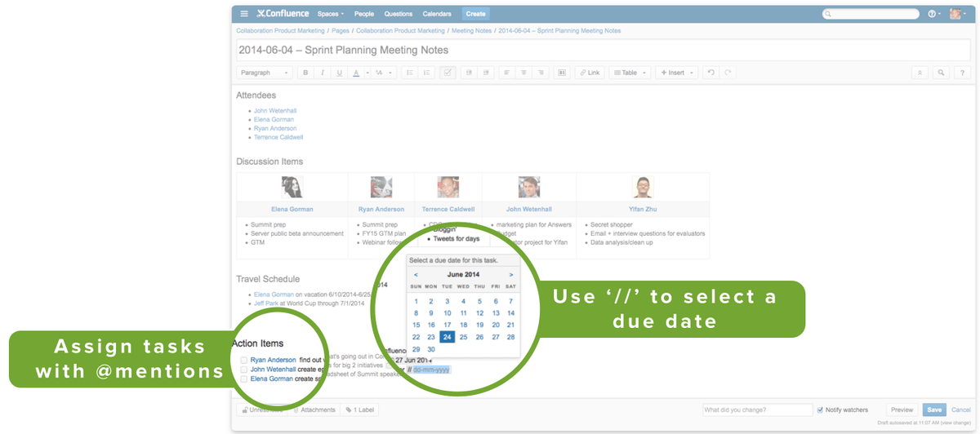The width and height of the screenshot is (980, 434).
Task: Open Meeting Notes breadcrumb link
Action: coord(471,31)
